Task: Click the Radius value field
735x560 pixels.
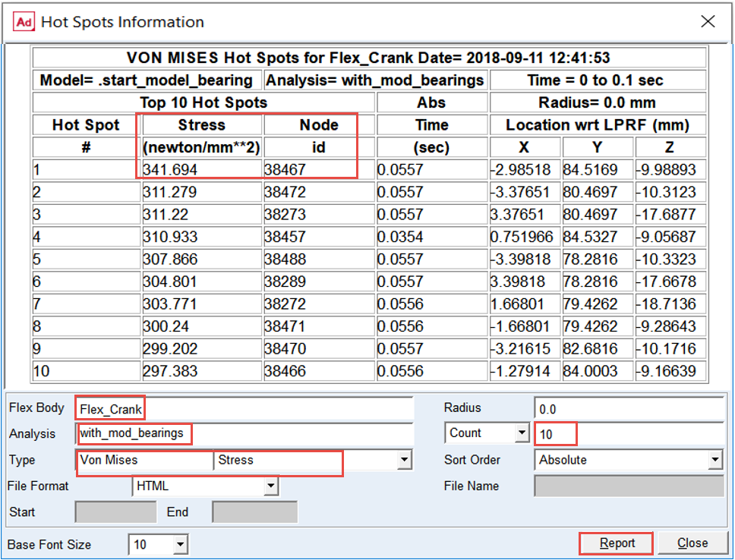Action: coord(629,409)
